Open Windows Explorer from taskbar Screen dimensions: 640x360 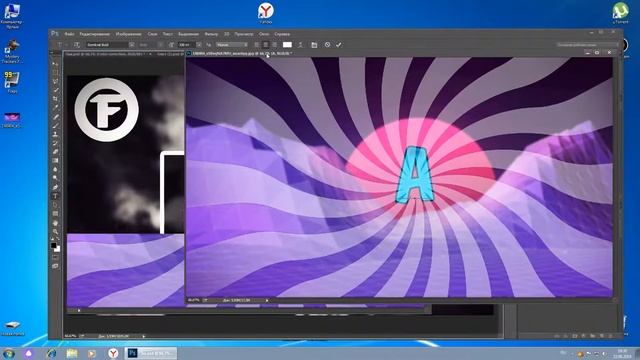click(72, 353)
